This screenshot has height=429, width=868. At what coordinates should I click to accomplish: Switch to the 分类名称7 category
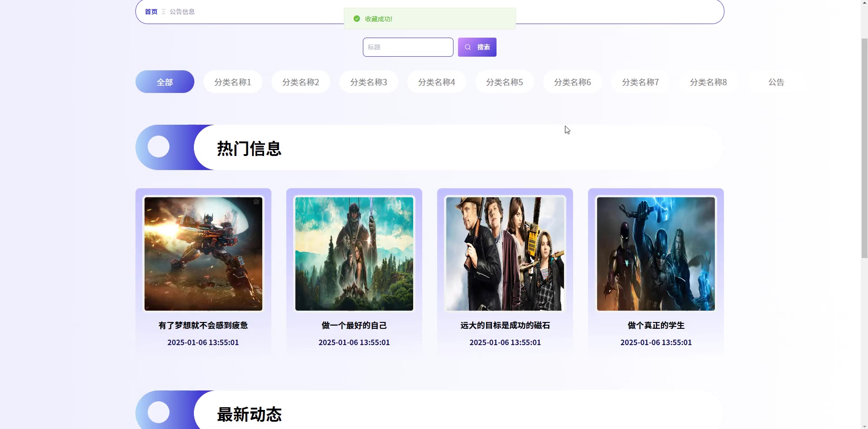click(641, 82)
